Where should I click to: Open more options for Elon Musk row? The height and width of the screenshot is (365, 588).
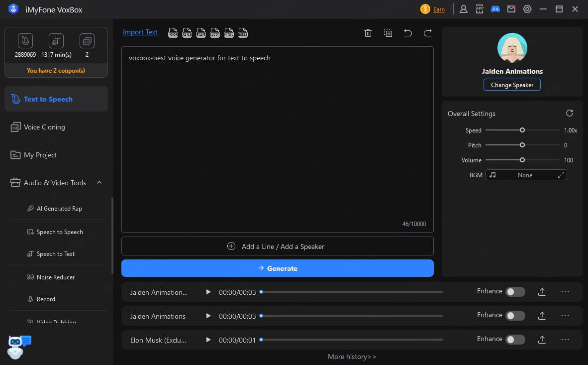point(565,340)
